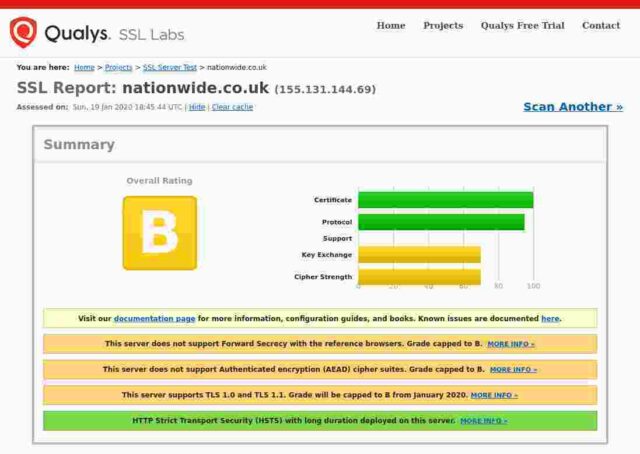Click the yellow Key Exchange score bar
The width and height of the screenshot is (640, 454).
[420, 255]
